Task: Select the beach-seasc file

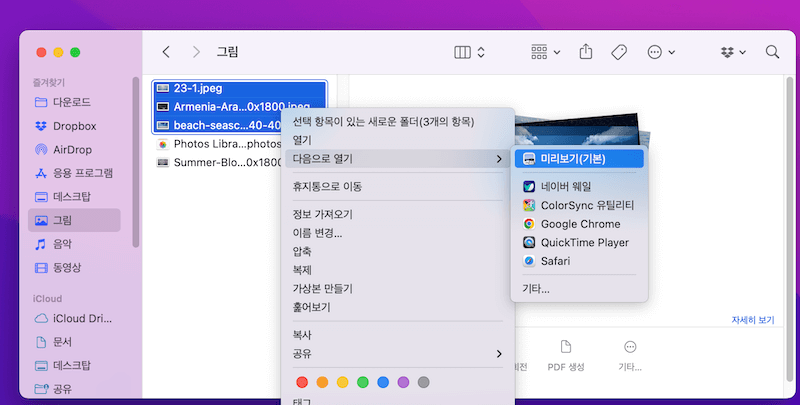Action: 217,125
